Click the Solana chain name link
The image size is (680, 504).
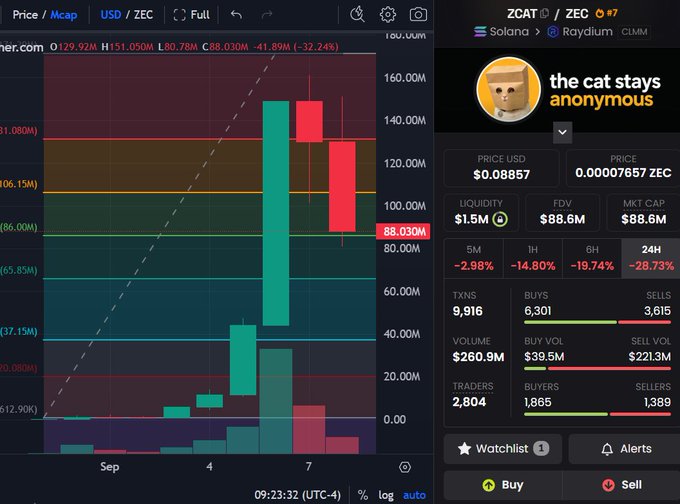tap(509, 32)
